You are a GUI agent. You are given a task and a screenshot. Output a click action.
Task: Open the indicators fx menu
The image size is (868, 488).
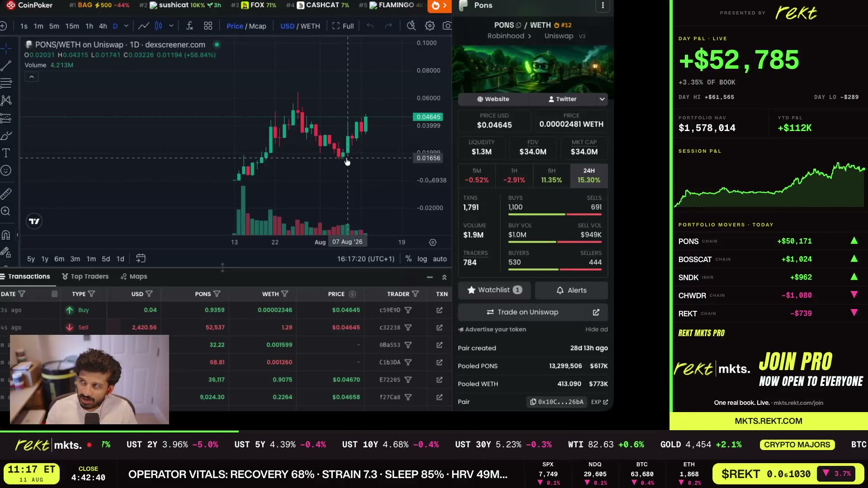pos(189,26)
